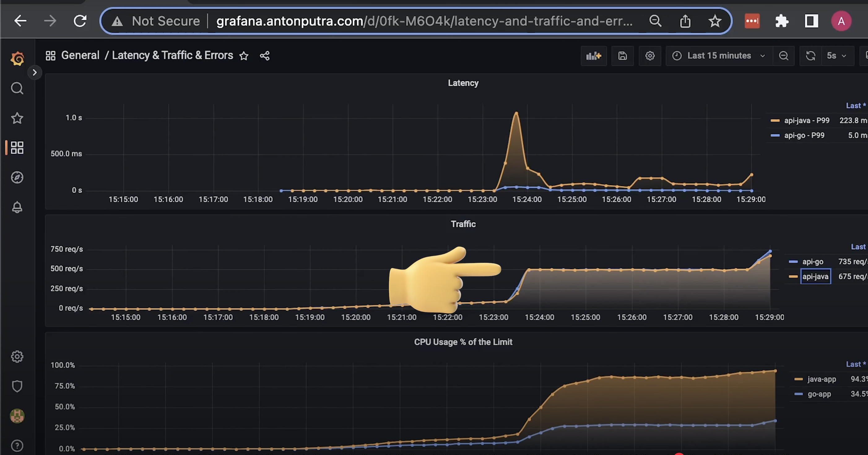The height and width of the screenshot is (455, 868).
Task: Open the Dashboards menu in sidebar
Action: pyautogui.click(x=17, y=148)
